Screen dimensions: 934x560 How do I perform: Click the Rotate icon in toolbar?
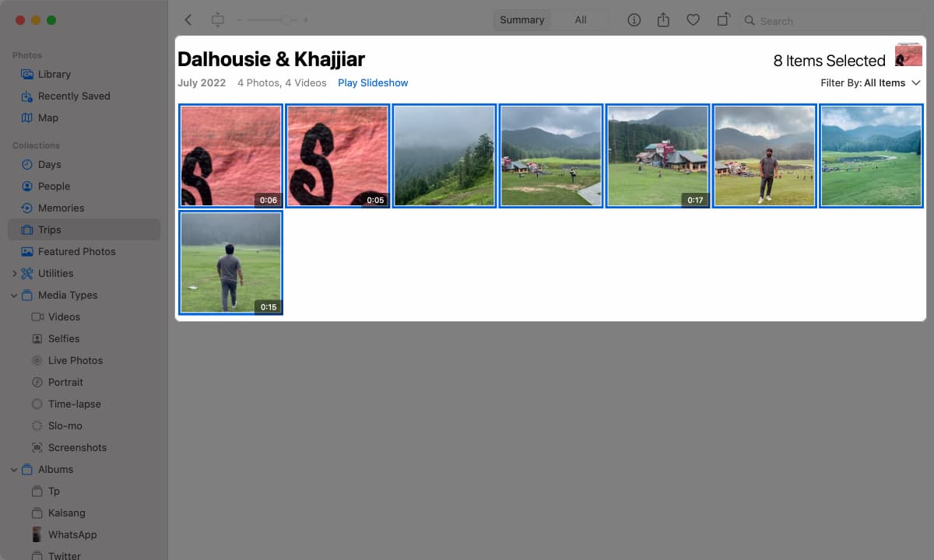point(723,20)
